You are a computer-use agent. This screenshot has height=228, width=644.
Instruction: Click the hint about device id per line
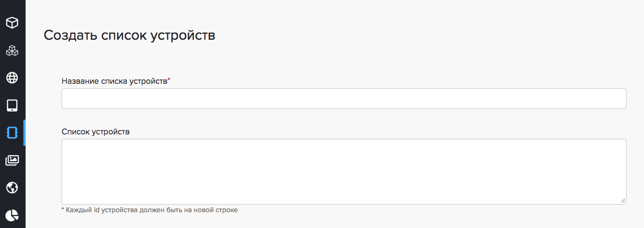point(150,209)
